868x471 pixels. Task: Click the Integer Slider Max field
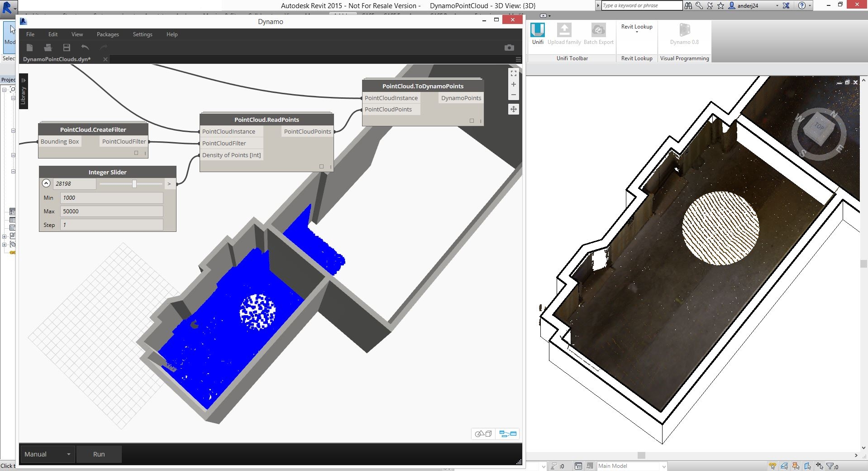tap(111, 211)
